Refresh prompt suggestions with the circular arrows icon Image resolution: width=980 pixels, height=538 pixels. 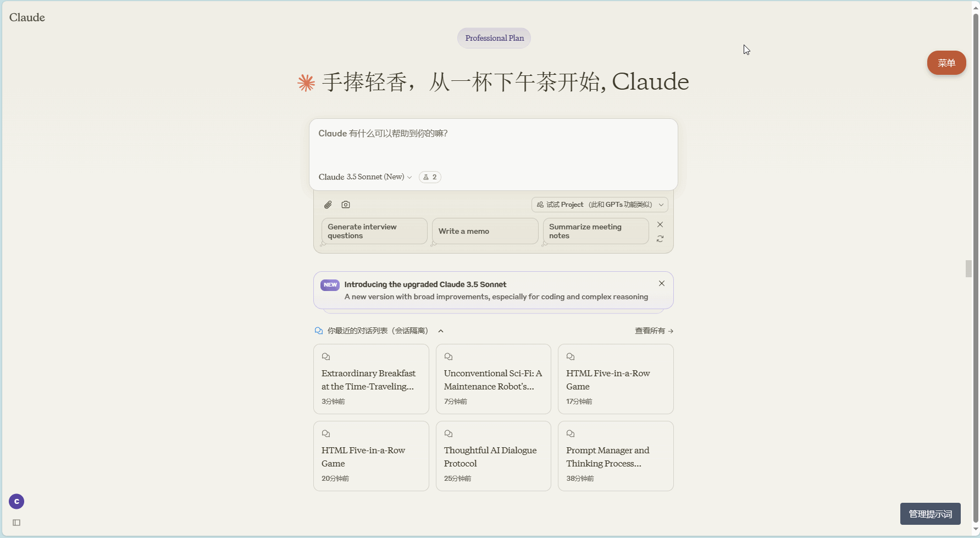point(660,239)
